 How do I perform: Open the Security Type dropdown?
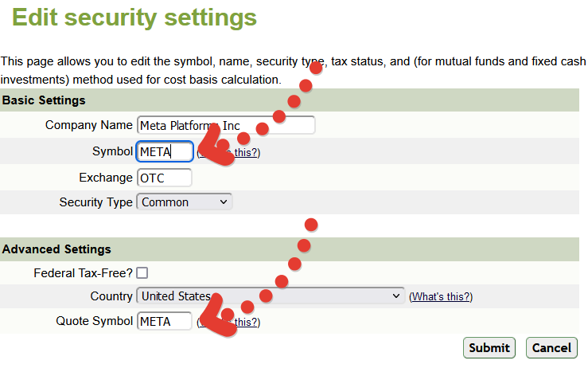click(185, 202)
